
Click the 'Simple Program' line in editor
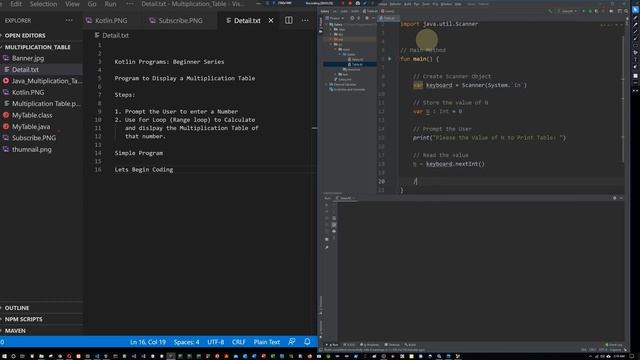[x=138, y=153]
